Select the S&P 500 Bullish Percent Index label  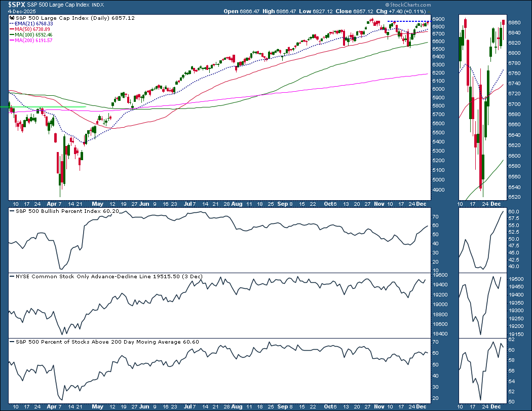tap(66, 211)
